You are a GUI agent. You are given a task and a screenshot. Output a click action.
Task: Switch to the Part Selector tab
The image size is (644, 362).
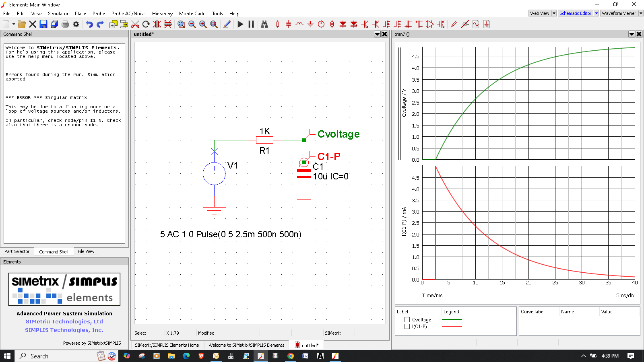point(17,251)
